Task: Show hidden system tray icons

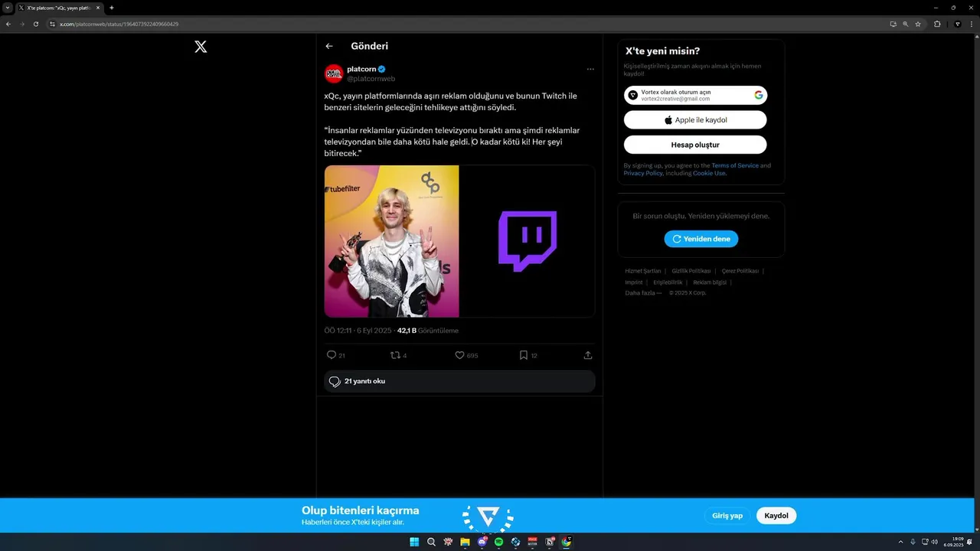Action: (x=900, y=542)
